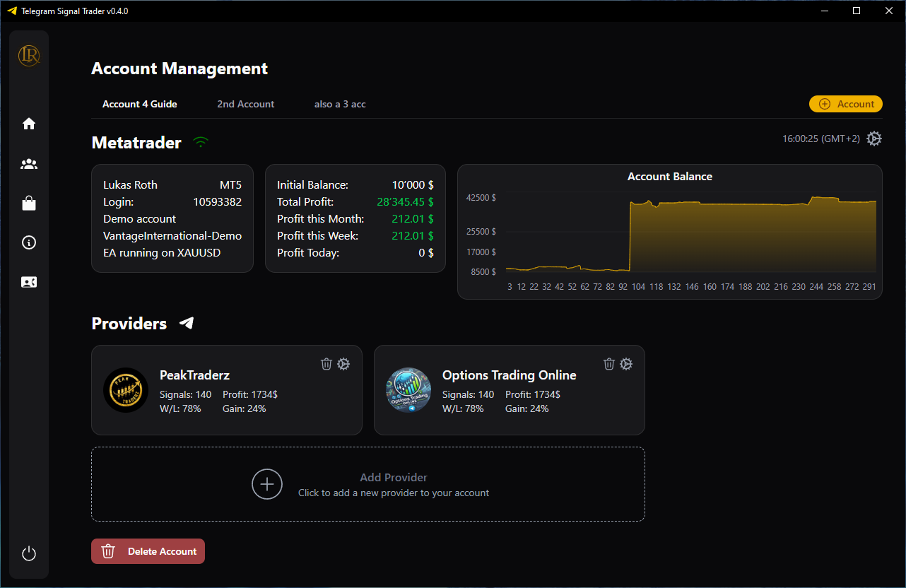Click the Total Profit value 28'345.45 $
The height and width of the screenshot is (588, 906).
coord(406,202)
